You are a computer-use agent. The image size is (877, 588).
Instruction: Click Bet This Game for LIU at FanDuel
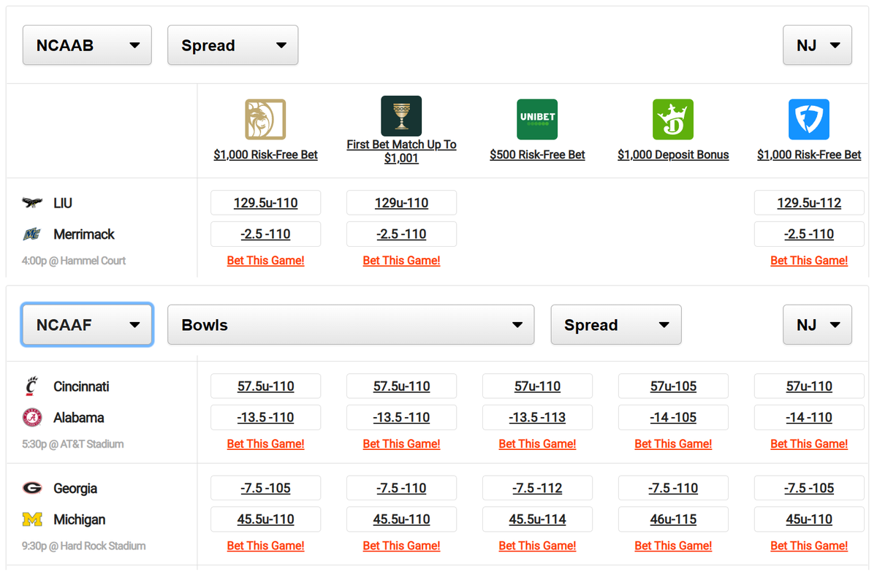pos(809,261)
